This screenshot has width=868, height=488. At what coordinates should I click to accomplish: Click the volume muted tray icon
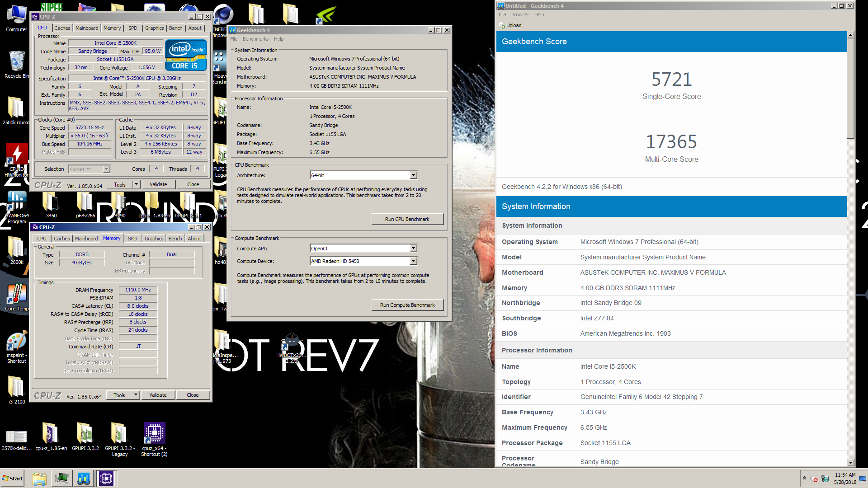[814, 479]
